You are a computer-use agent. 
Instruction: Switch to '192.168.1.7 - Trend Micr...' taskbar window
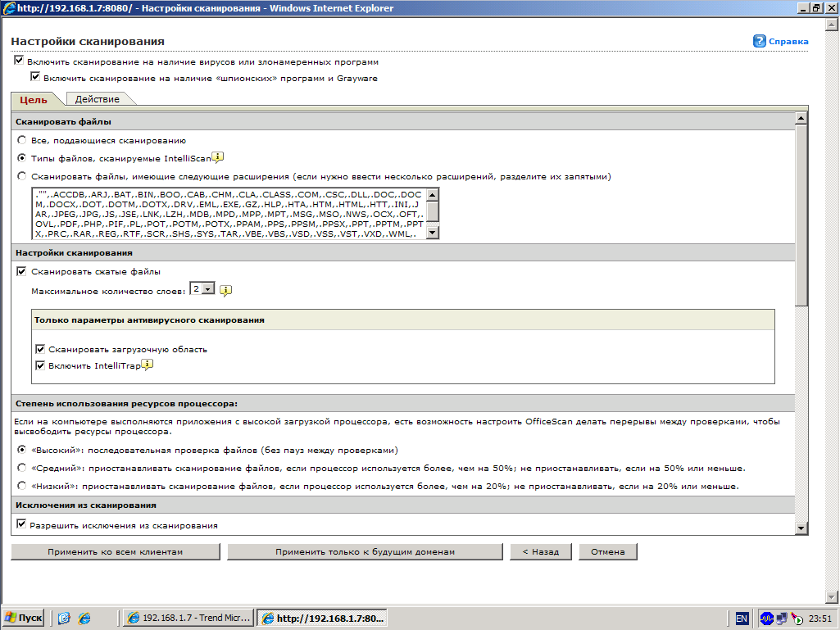[188, 619]
